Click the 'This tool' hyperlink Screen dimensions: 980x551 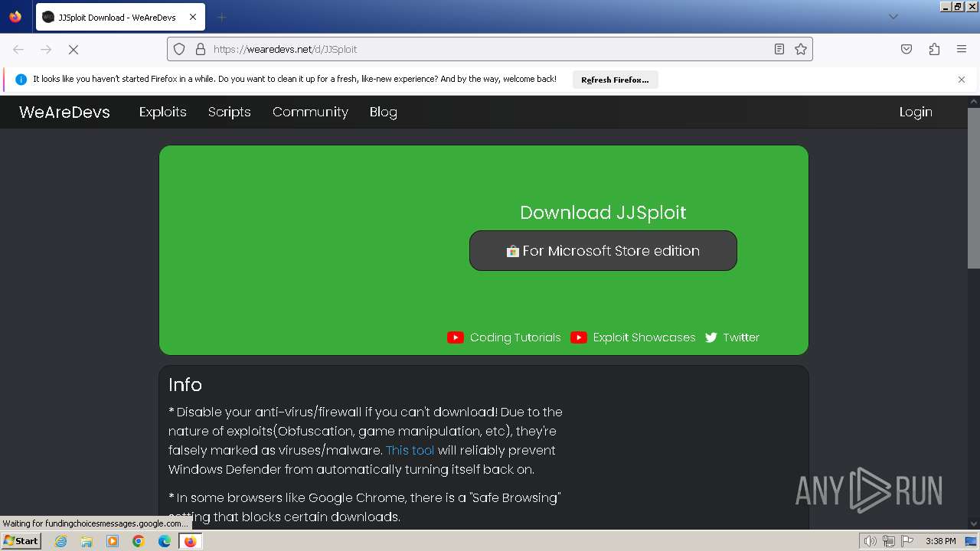(410, 450)
